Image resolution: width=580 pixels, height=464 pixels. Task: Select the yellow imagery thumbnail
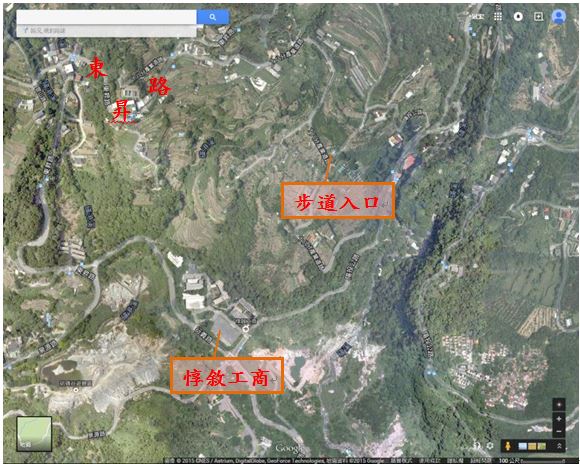click(532, 446)
